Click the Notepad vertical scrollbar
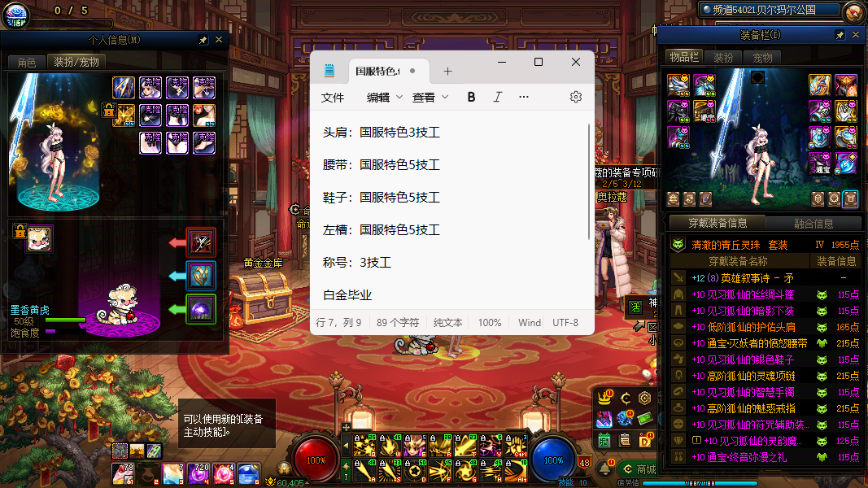868x488 pixels. click(589, 183)
